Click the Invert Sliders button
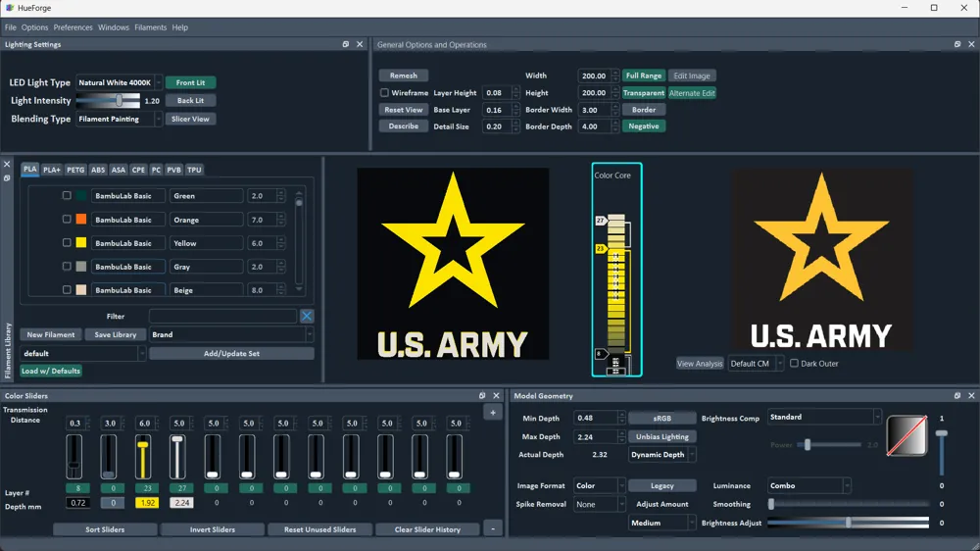 tap(213, 529)
